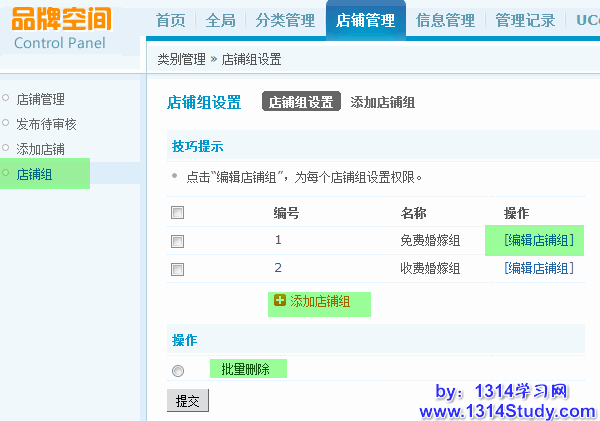Select the 店铺管理 top navigation tab
This screenshot has height=421, width=600.
click(365, 21)
